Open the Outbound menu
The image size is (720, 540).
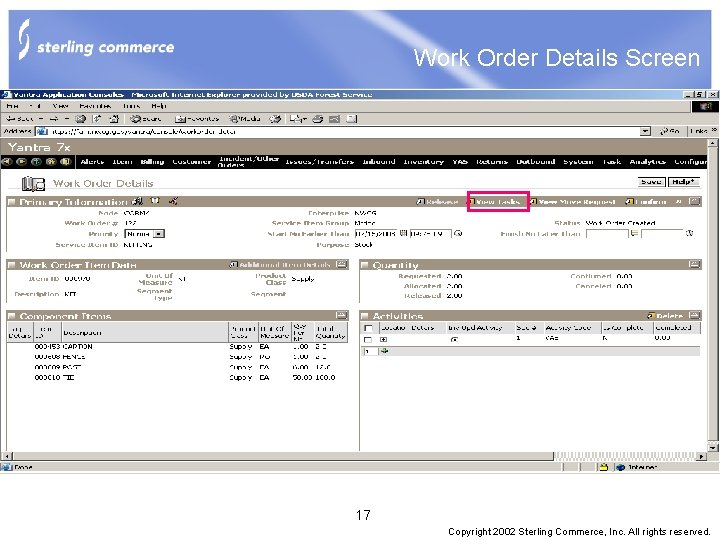[x=536, y=162]
